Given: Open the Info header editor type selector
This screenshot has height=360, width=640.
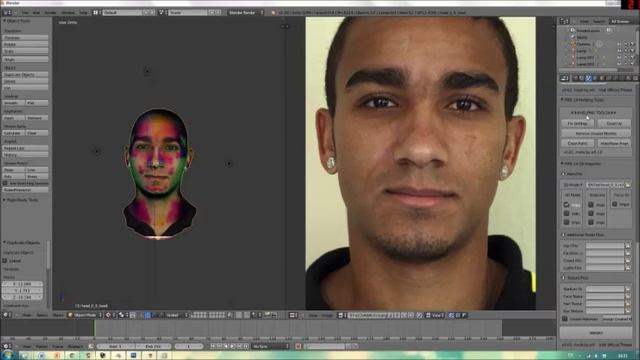Looking at the screenshot, I should pos(7,13).
